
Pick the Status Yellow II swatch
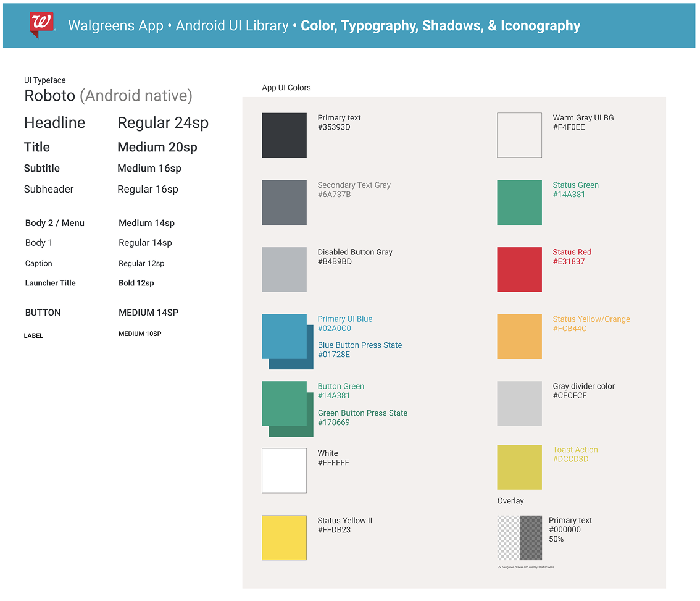(285, 537)
